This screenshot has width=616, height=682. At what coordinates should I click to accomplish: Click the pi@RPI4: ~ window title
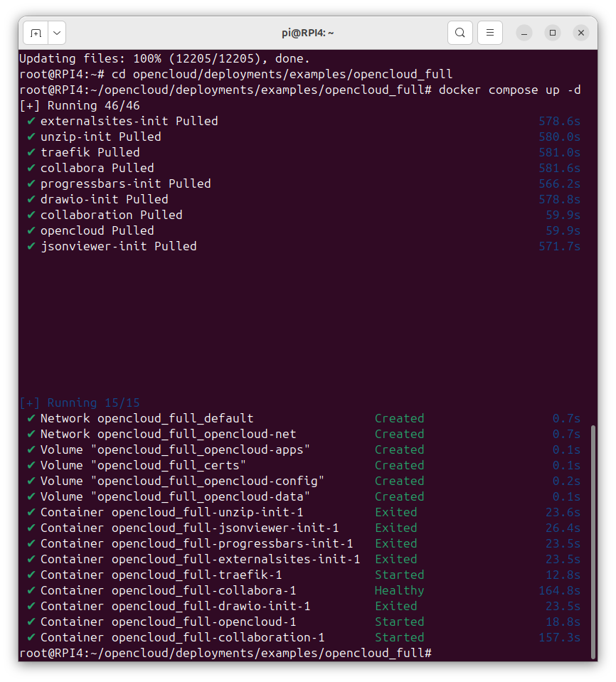(307, 33)
